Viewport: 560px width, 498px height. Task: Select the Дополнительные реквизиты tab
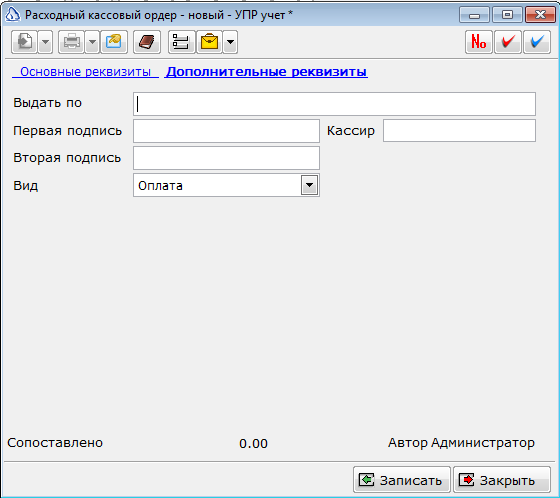266,72
